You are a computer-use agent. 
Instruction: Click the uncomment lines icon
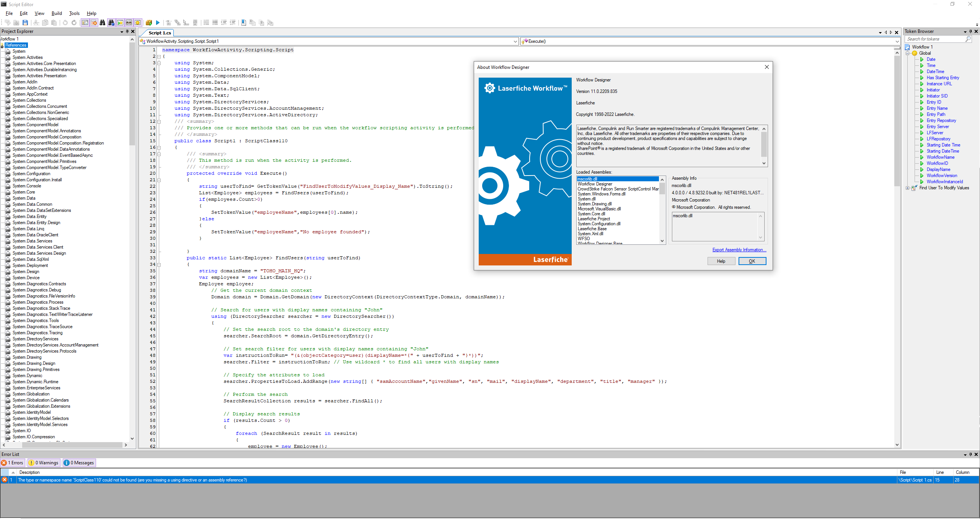click(215, 23)
